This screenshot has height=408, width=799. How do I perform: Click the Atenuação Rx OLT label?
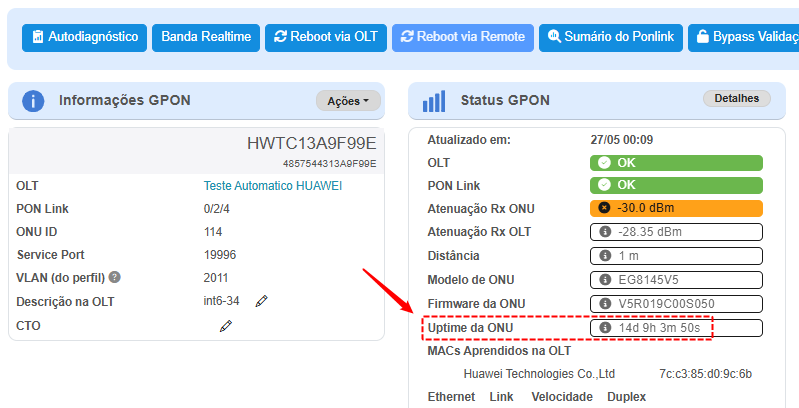pos(479,232)
